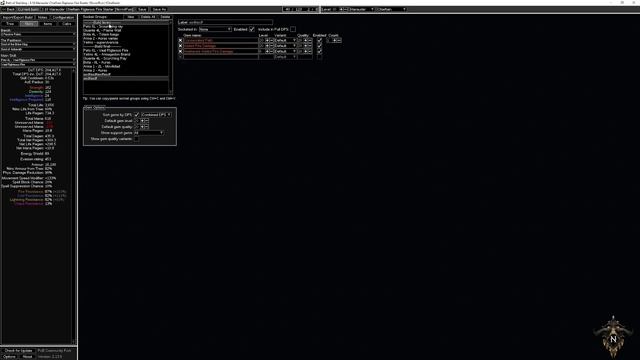Select 'Armageddon Brand' 4L socket group

[126, 54]
